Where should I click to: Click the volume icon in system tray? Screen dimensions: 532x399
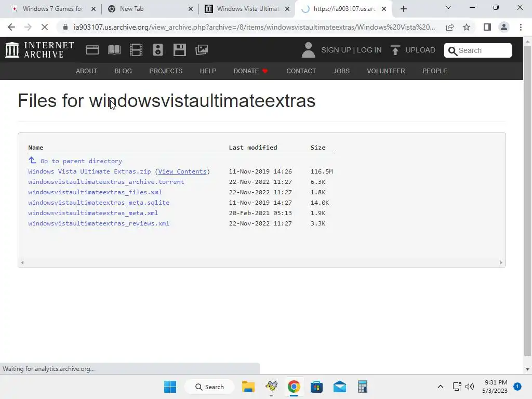tap(470, 387)
